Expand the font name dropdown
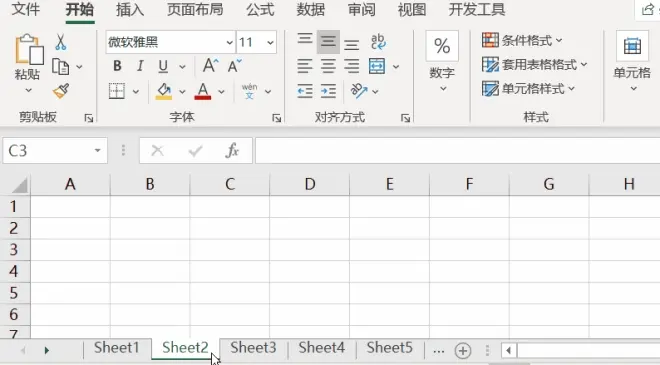660x365 pixels. pos(229,43)
